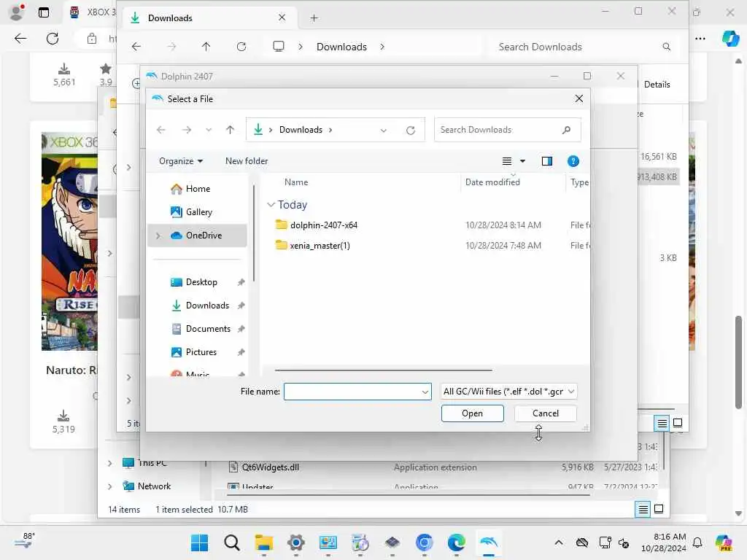
Task: Reload page in Edge browser
Action: tap(53, 39)
